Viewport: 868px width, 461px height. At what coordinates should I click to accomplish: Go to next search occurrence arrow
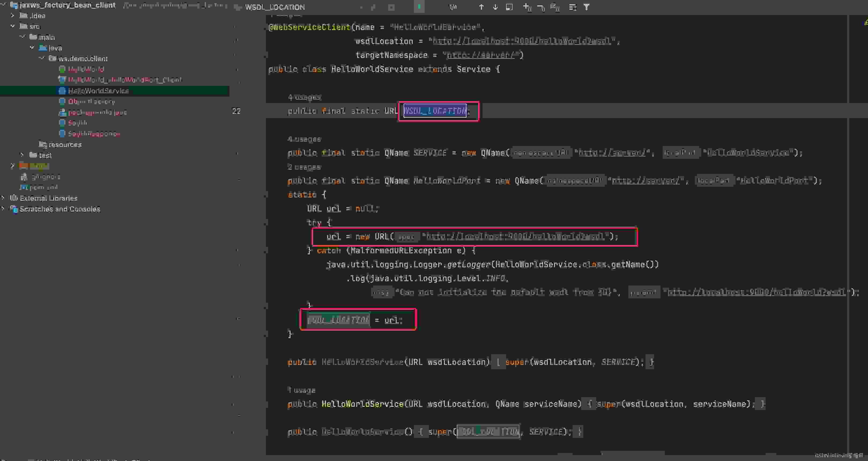click(x=495, y=7)
